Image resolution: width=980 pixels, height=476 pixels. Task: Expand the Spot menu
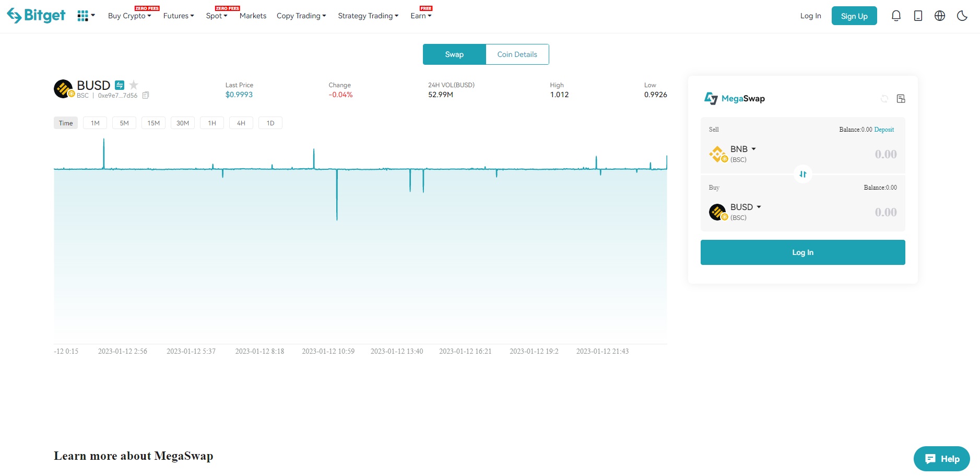(217, 16)
